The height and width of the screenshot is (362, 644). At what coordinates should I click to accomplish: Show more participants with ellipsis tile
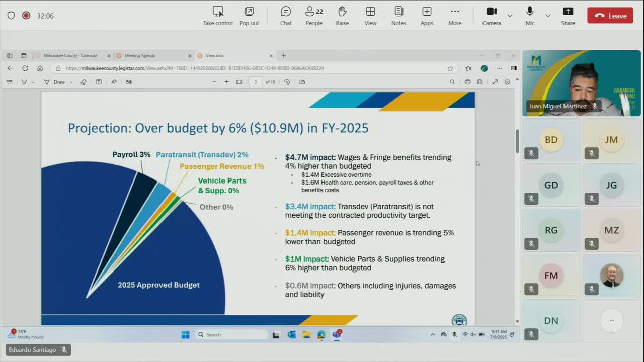coord(612,320)
